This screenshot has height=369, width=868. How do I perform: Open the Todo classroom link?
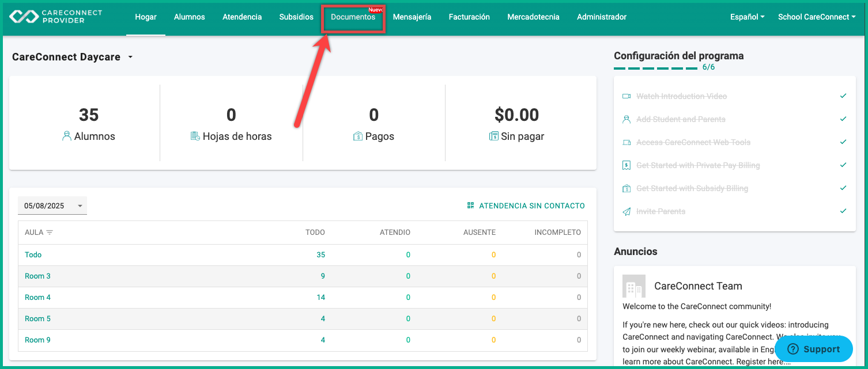[33, 254]
